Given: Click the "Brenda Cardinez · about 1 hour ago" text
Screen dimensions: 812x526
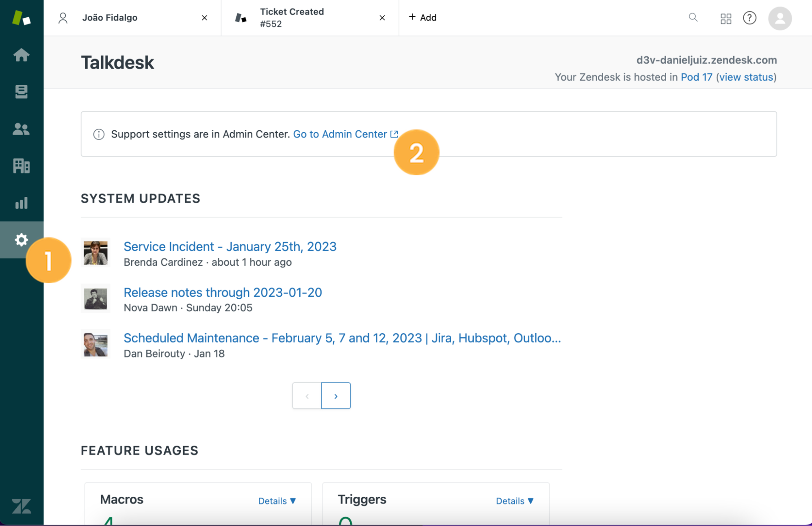Looking at the screenshot, I should pos(208,262).
